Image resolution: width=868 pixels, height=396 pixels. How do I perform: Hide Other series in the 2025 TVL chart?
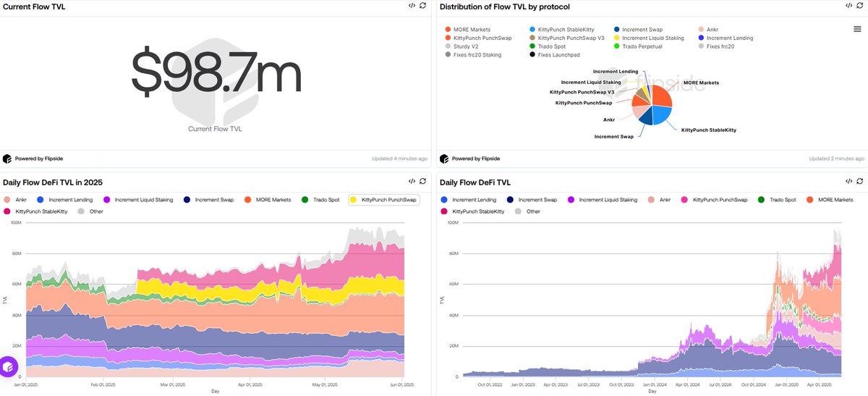coord(92,211)
